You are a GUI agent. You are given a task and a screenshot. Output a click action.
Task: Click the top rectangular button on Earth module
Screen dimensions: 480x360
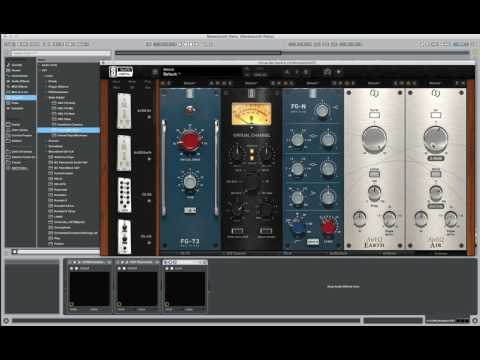coord(374,115)
